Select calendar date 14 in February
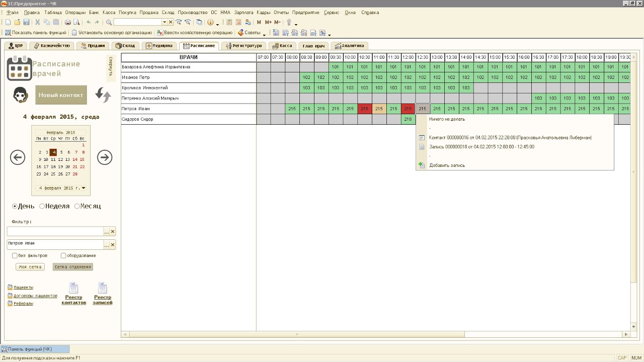 tap(75, 159)
